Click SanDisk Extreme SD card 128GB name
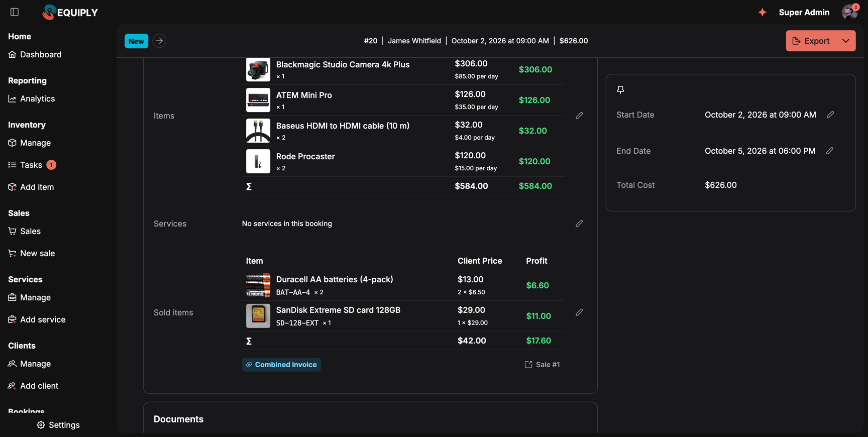The image size is (868, 437). (x=338, y=310)
